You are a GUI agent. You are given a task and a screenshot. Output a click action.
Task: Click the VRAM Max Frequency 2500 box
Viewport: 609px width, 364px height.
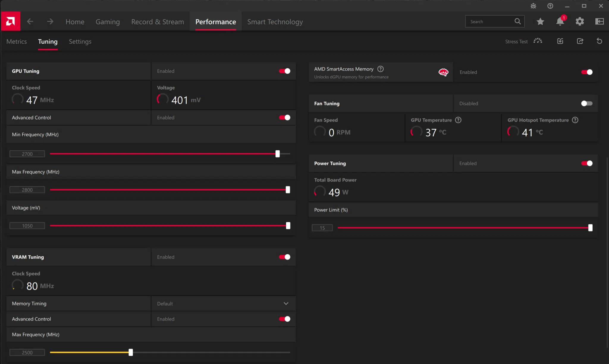pos(27,353)
